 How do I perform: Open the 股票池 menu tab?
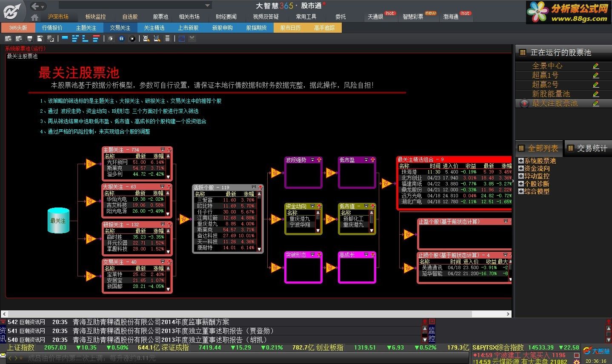point(160,17)
